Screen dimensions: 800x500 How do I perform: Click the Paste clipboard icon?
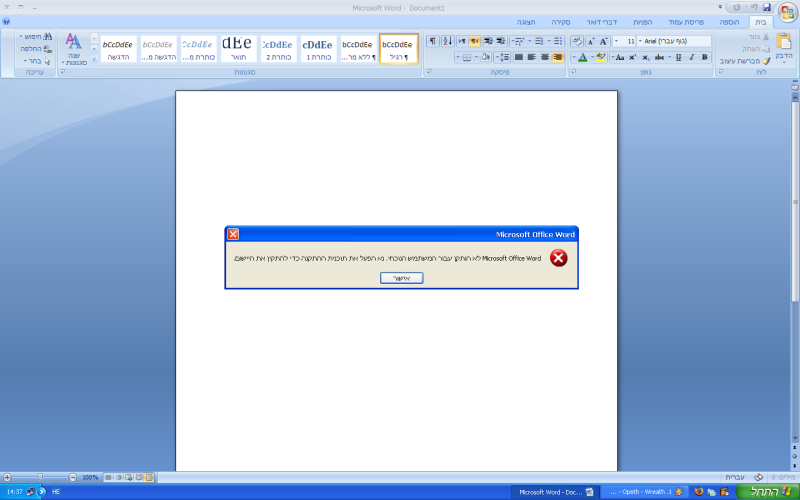(x=784, y=42)
